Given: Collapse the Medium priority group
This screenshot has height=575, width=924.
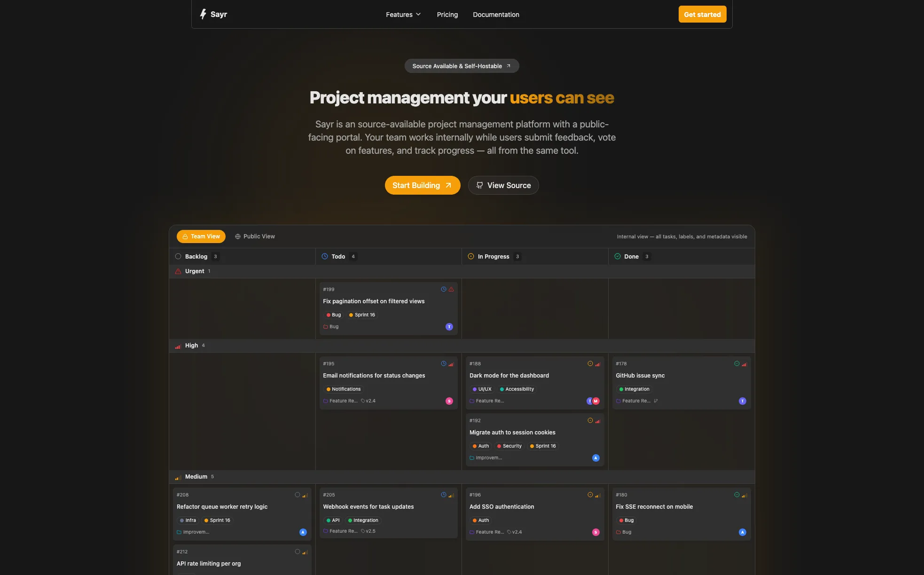Looking at the screenshot, I should tap(462, 477).
